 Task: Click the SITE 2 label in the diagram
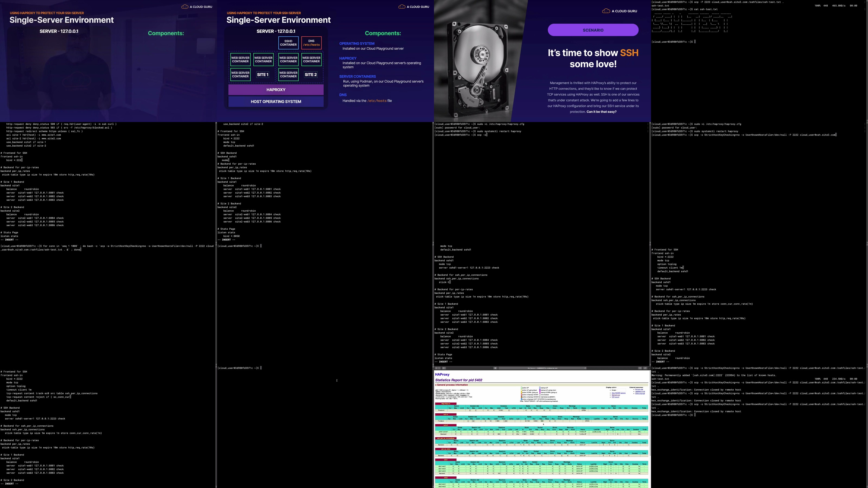coord(311,75)
